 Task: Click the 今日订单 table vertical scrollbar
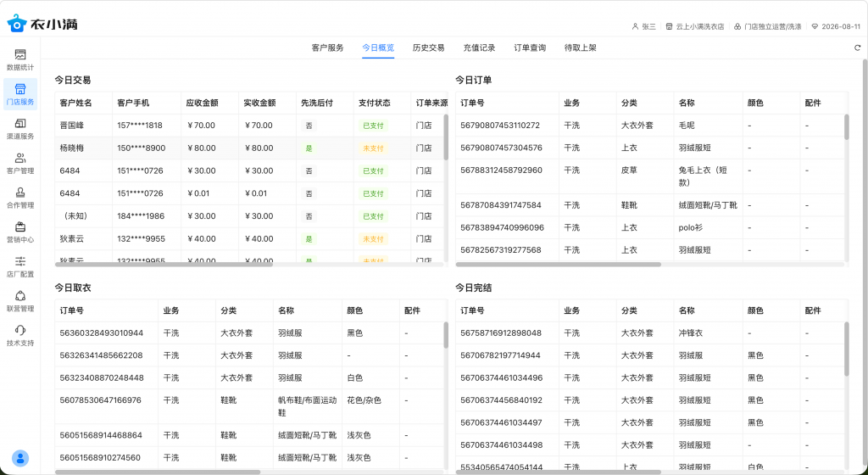pos(845,127)
